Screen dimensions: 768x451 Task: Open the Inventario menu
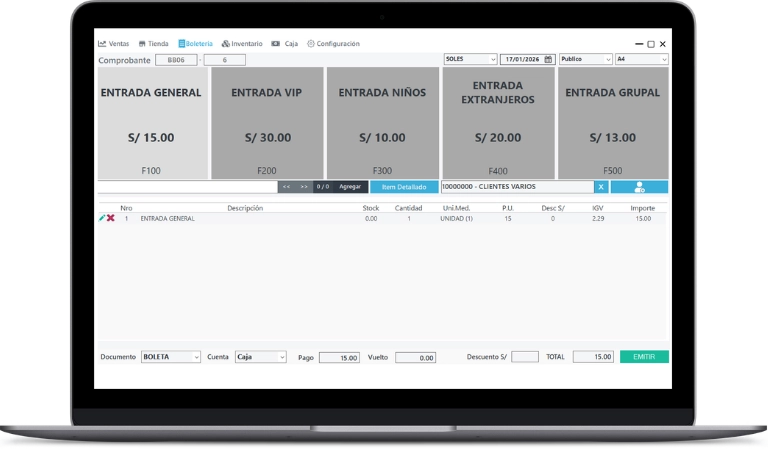[242, 44]
